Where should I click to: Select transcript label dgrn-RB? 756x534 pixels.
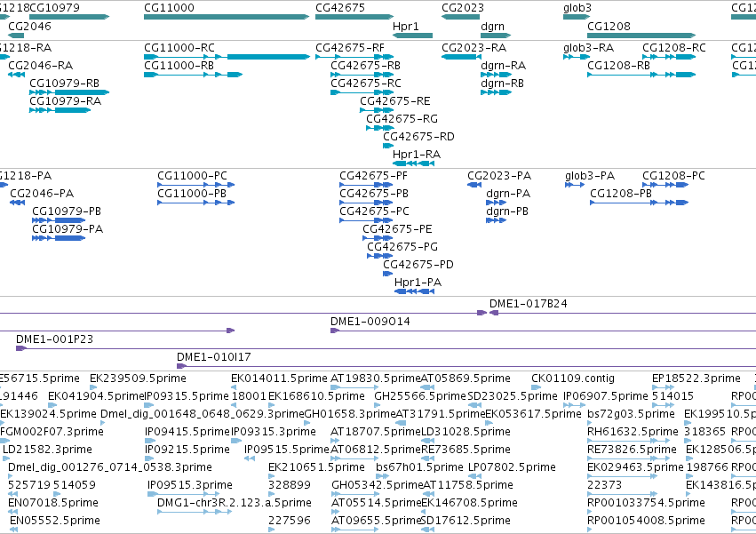(x=503, y=83)
